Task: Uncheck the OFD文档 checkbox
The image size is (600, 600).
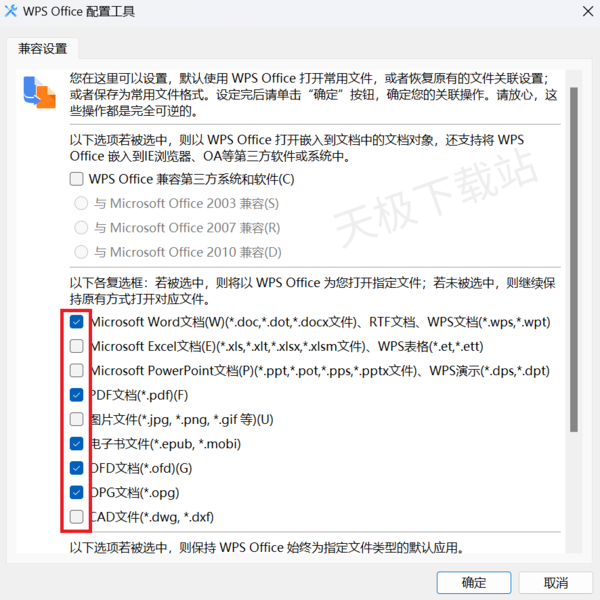Action: coord(77,468)
